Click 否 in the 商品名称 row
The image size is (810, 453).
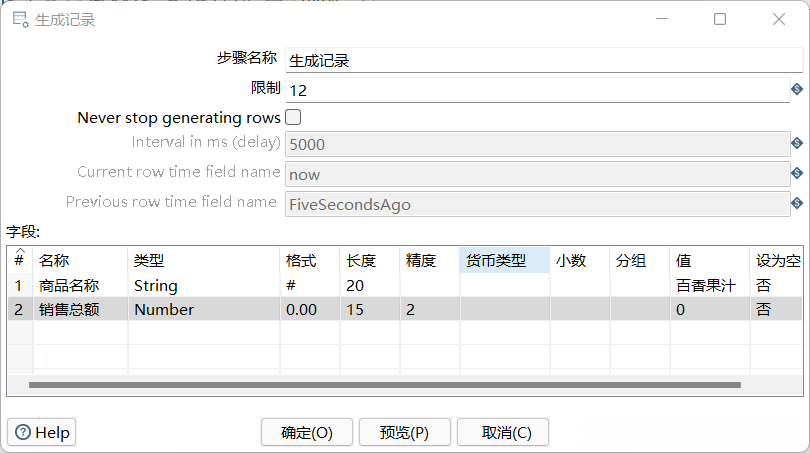[x=776, y=285]
